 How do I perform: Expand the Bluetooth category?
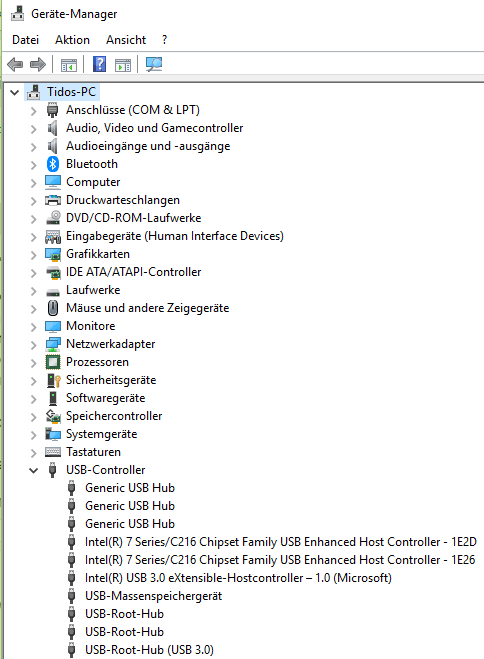pos(34,165)
